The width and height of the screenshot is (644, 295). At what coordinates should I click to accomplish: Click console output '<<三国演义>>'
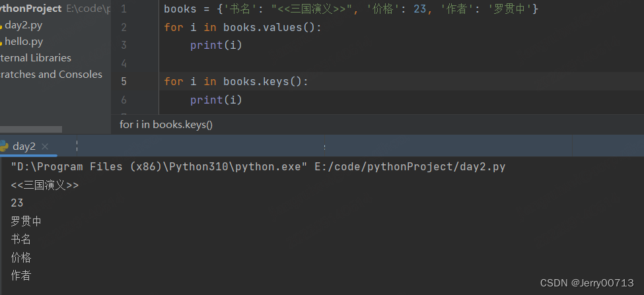click(x=45, y=185)
